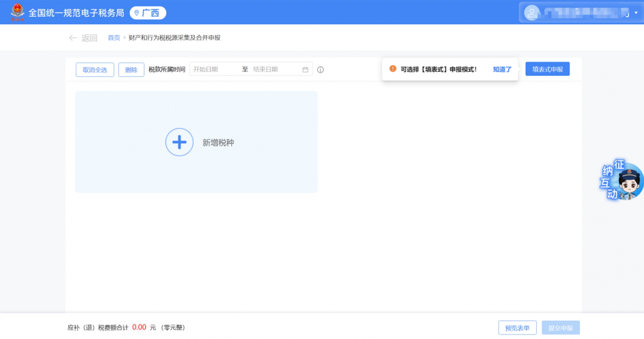Viewport: 644px width, 339px height.
Task: Click the plus icon to add 新增税种
Action: pyautogui.click(x=179, y=142)
